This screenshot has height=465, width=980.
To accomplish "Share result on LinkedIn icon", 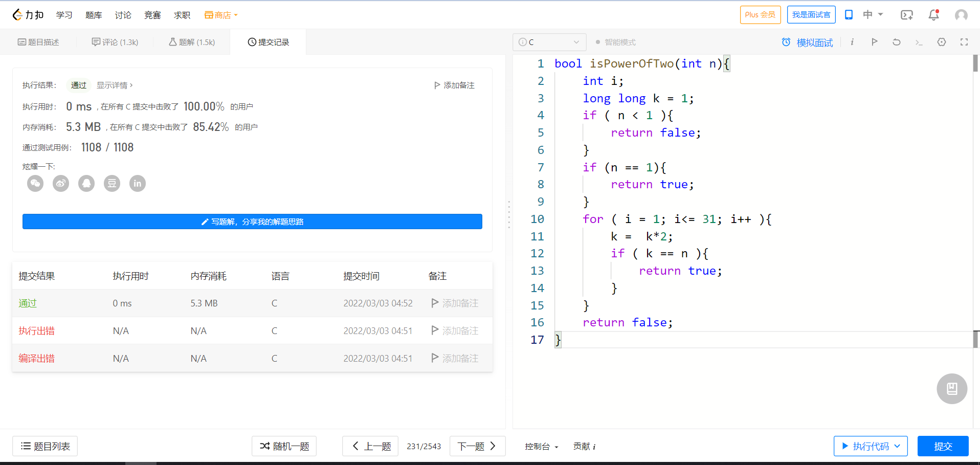I will tap(137, 183).
